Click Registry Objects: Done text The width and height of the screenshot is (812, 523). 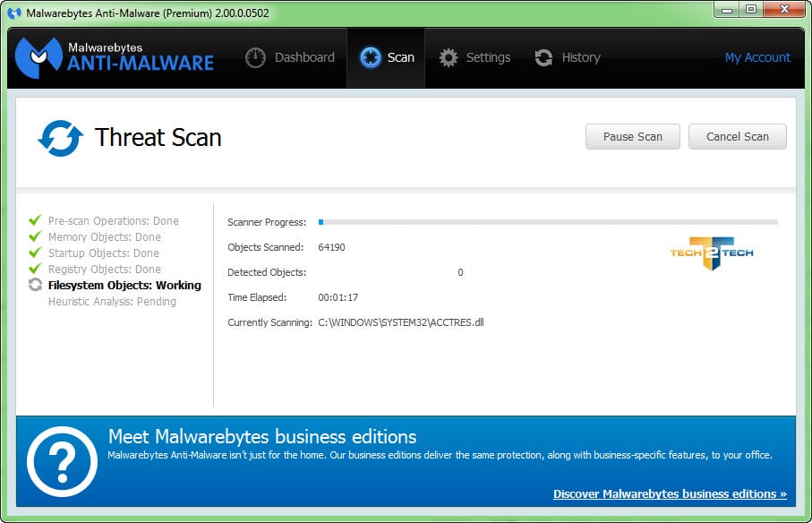(105, 270)
